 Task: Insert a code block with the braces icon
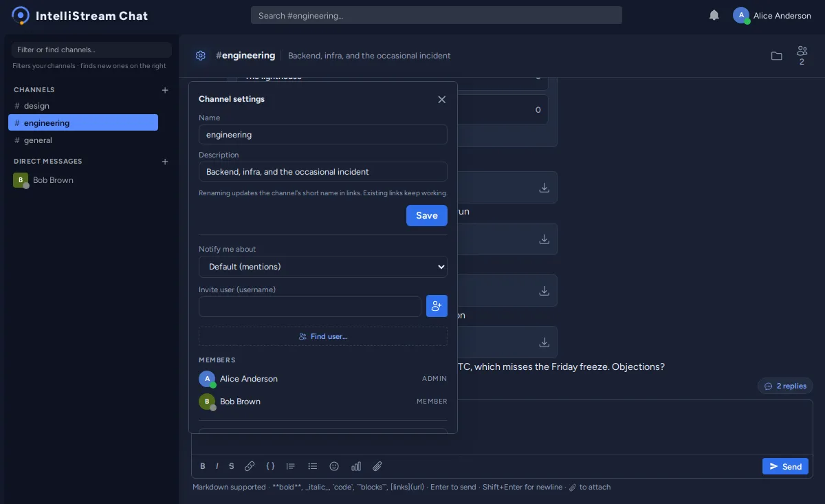(x=271, y=466)
